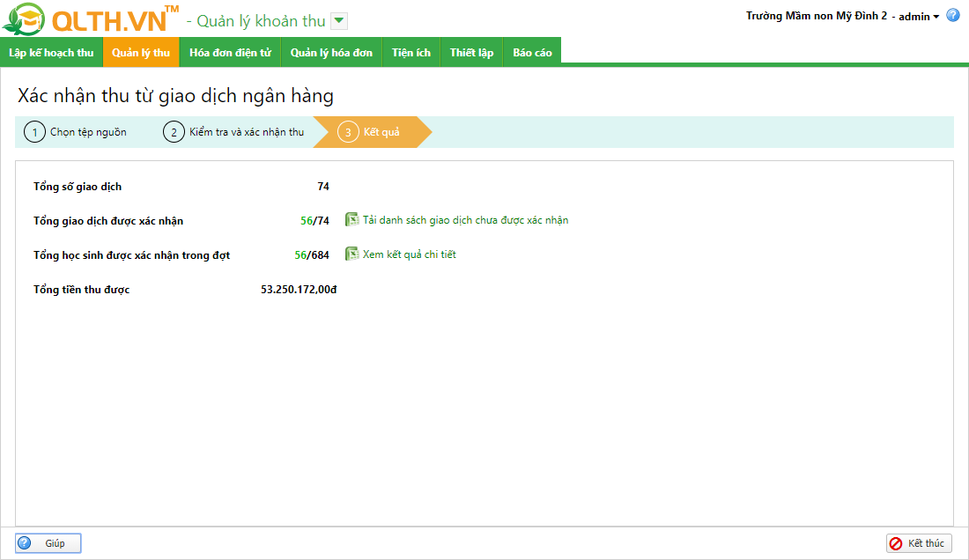Click the 56/684 student count value
This screenshot has height=560, width=969.
pyautogui.click(x=312, y=255)
